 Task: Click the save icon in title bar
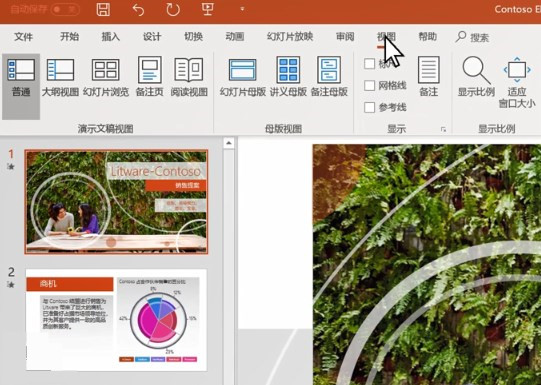[x=103, y=10]
